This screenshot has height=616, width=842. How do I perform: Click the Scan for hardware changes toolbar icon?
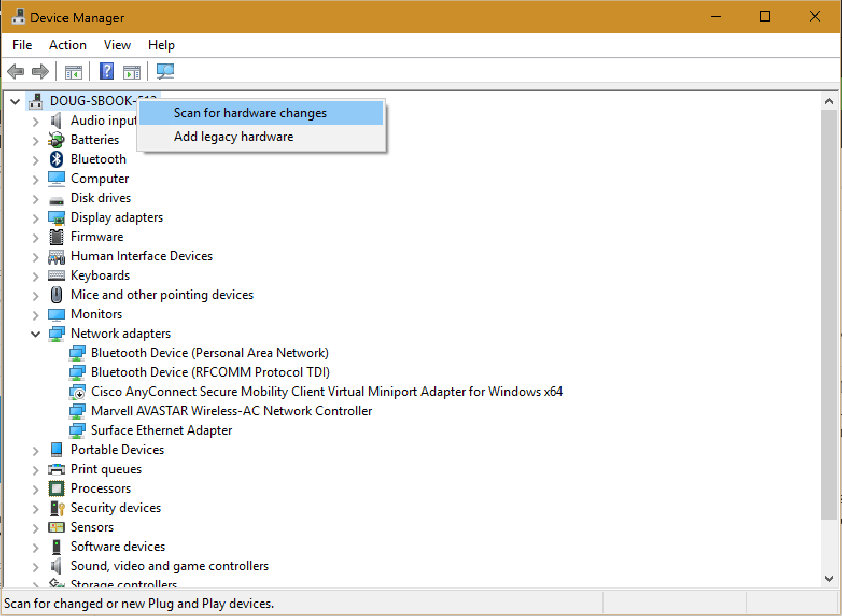(x=165, y=70)
